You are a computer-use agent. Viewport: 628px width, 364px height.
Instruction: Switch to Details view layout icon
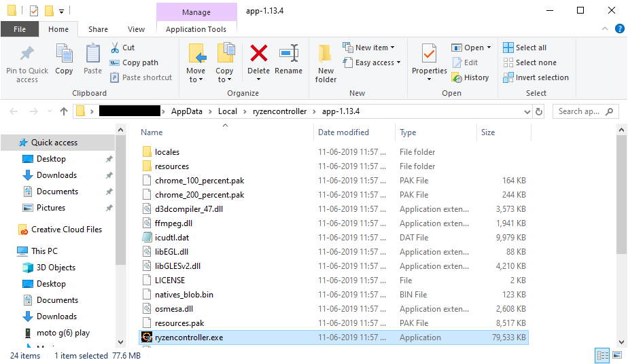tap(602, 355)
